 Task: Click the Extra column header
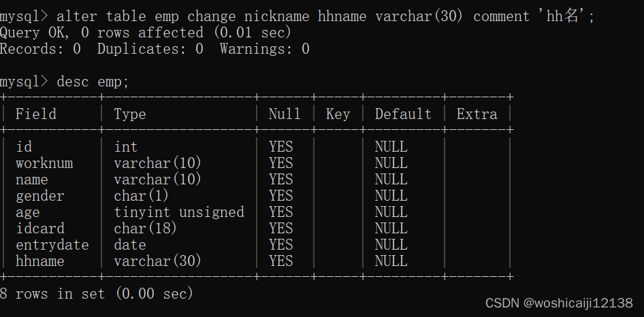(x=477, y=114)
